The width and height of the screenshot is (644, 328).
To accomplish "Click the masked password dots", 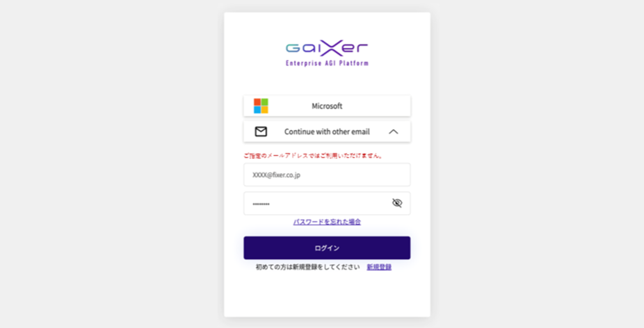I will pos(261,204).
